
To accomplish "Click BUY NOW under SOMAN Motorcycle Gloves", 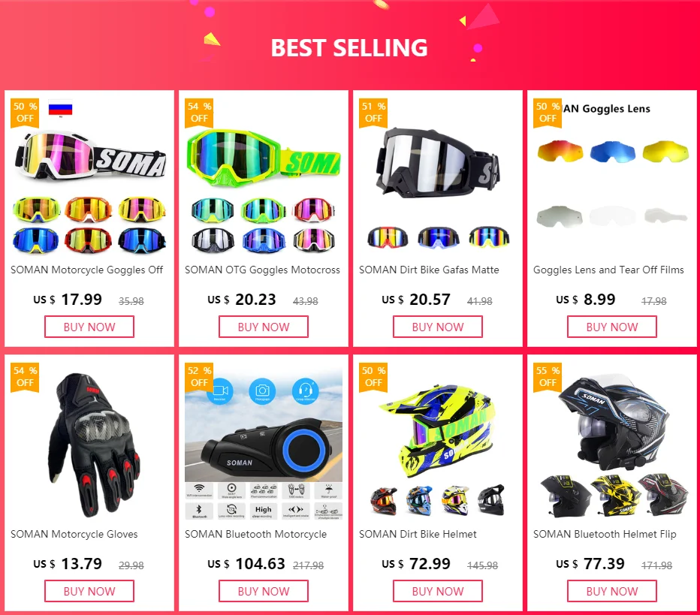I will click(89, 591).
